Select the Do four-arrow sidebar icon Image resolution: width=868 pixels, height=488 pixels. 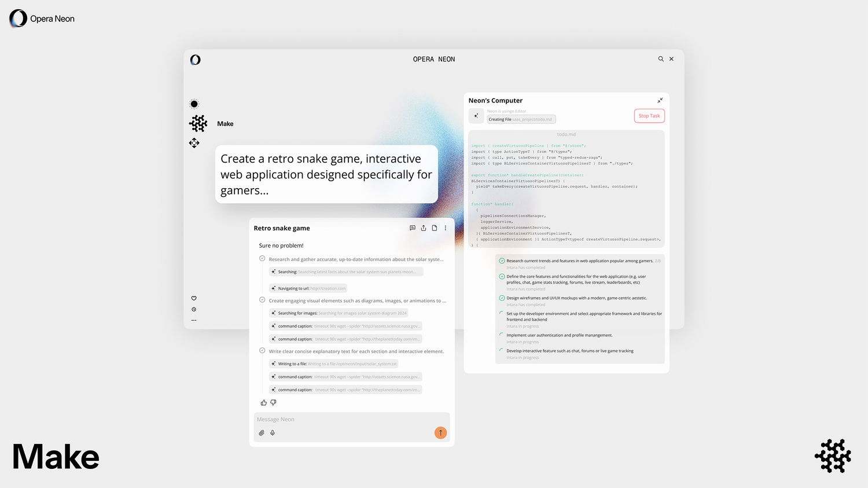point(194,143)
